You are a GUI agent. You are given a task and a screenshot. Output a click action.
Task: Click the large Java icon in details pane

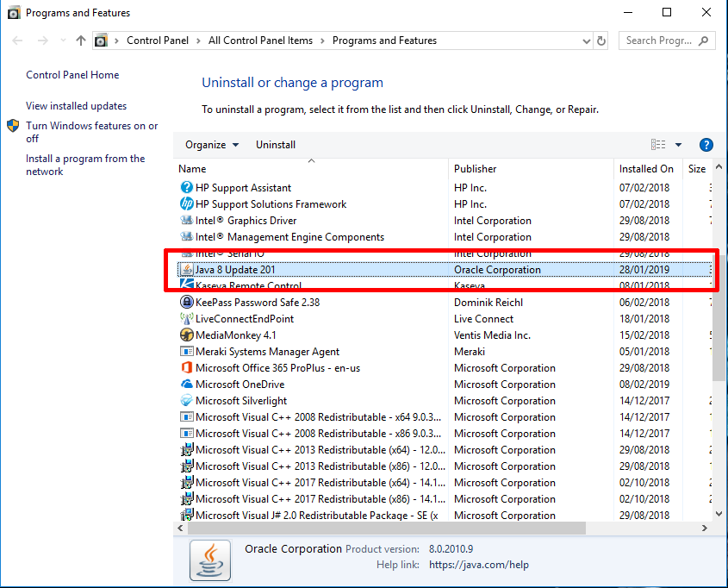tap(210, 560)
